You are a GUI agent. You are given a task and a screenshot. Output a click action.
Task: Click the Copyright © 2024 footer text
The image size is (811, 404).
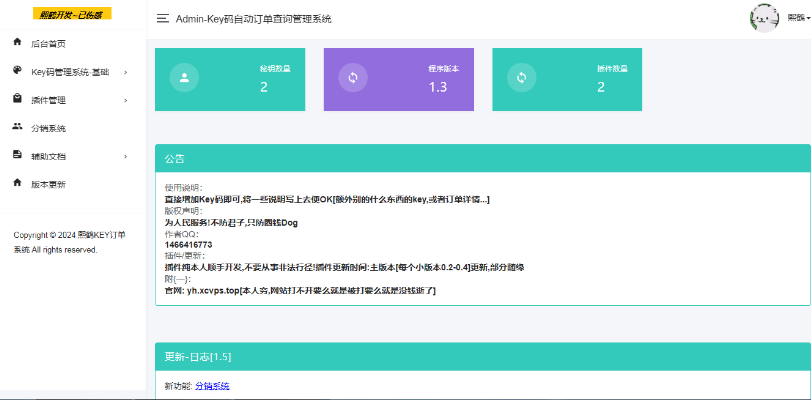[69, 242]
